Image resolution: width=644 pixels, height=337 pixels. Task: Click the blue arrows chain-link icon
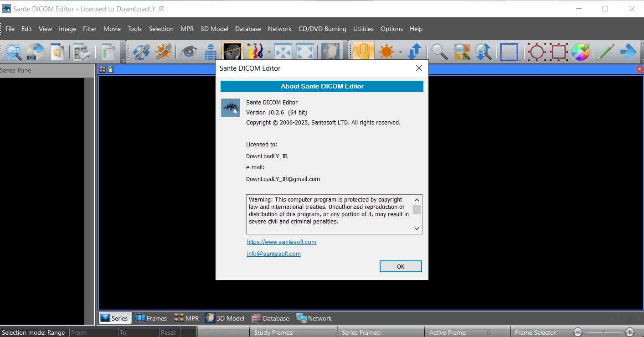pos(141,52)
